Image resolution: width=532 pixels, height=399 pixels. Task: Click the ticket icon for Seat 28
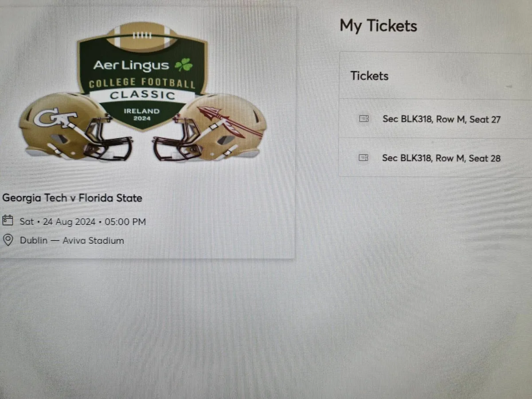(364, 158)
